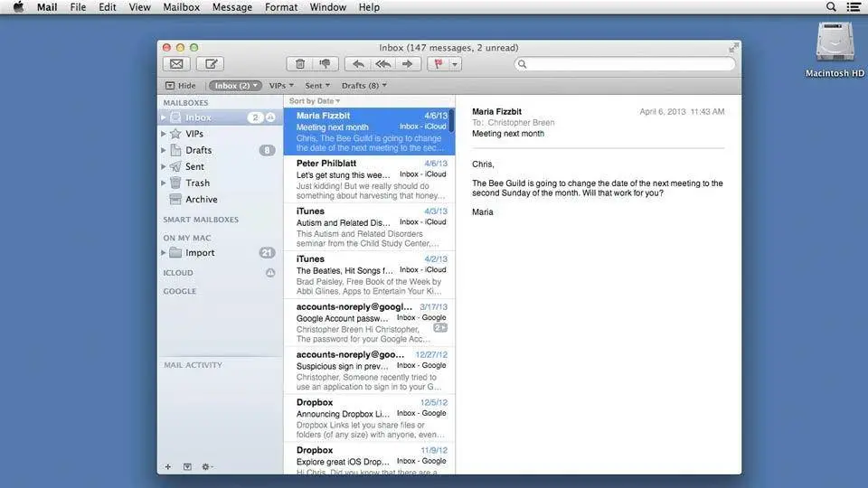Viewport: 868px width, 488px height.
Task: Open the File menu
Action: click(x=78, y=7)
